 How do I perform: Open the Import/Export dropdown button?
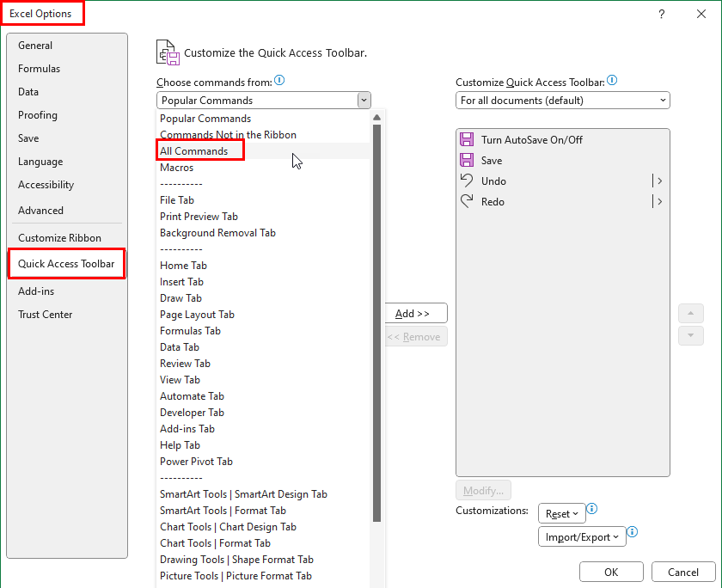[582, 537]
